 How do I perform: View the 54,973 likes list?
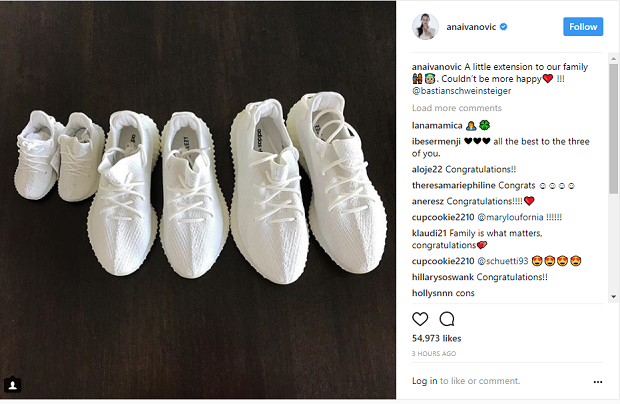pos(437,338)
